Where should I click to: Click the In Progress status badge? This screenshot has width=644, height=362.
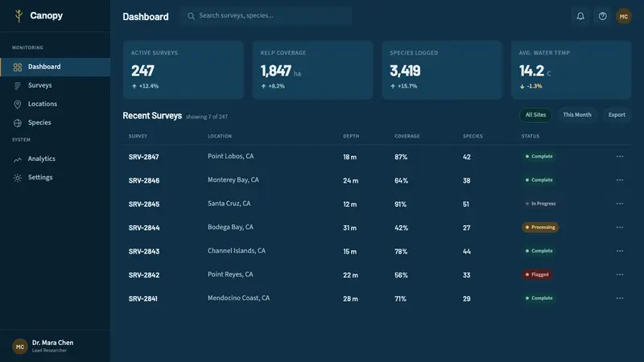(540, 204)
